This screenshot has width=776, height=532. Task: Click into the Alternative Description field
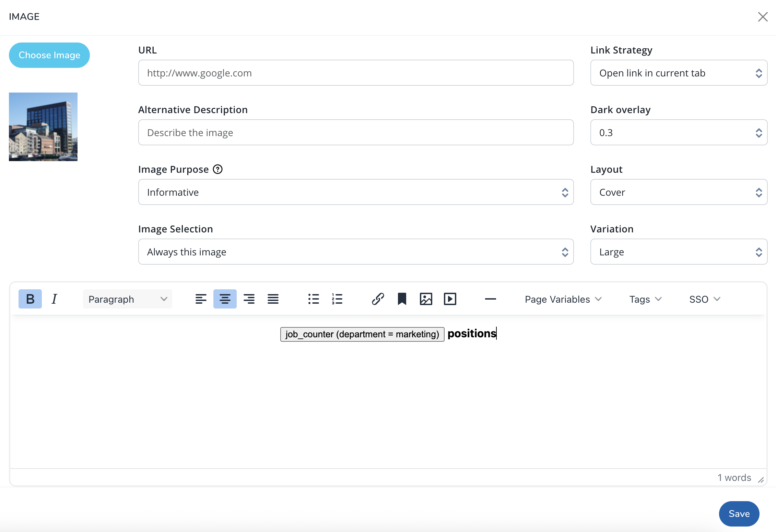[356, 132]
